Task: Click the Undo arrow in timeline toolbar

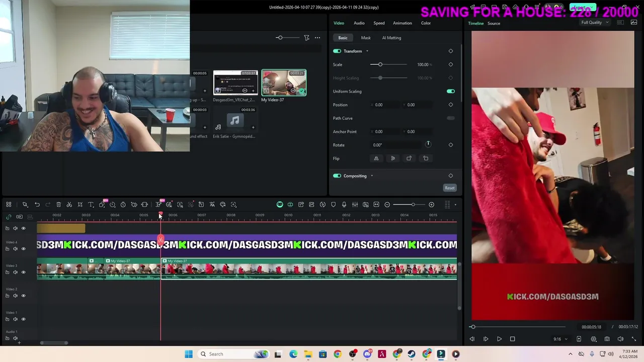Action: tap(37, 205)
